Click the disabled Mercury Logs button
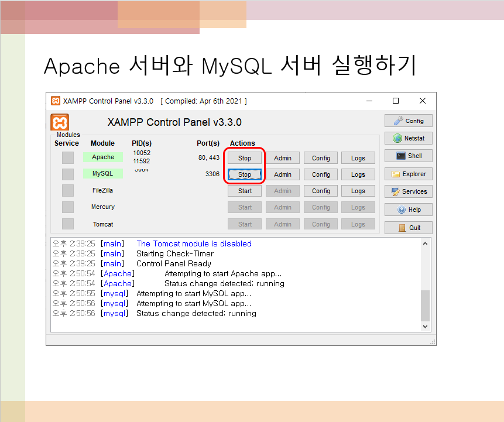The height and width of the screenshot is (422, 504). pyautogui.click(x=358, y=207)
